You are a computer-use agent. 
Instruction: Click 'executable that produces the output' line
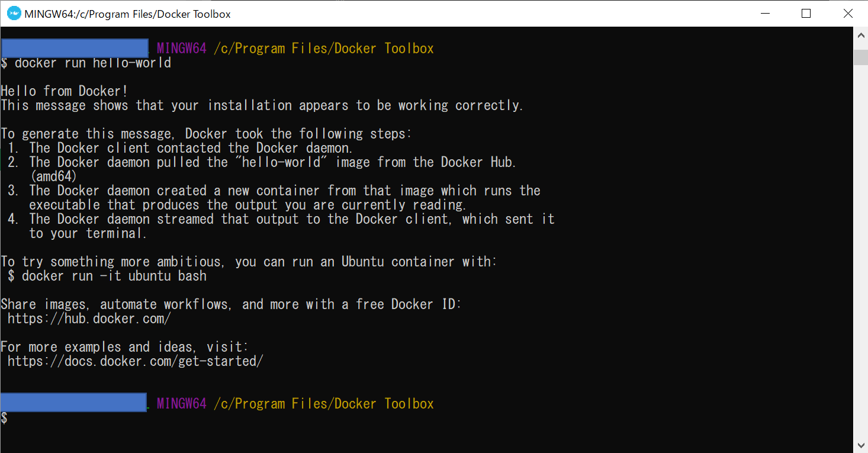click(247, 205)
